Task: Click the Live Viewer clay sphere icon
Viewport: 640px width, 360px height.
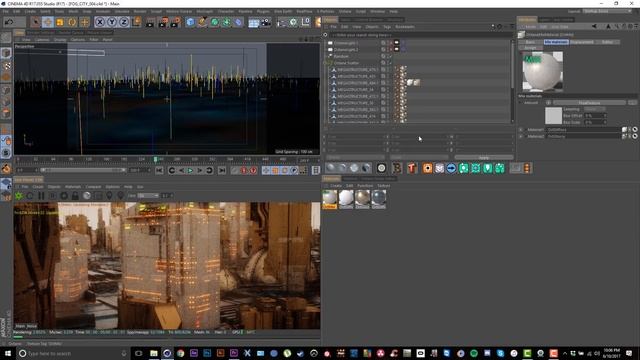Action: 87,196
